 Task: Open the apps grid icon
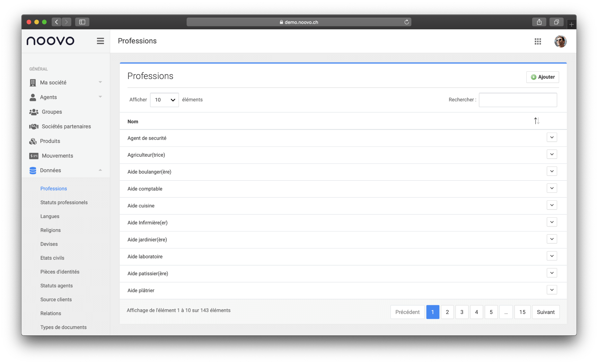tap(538, 41)
